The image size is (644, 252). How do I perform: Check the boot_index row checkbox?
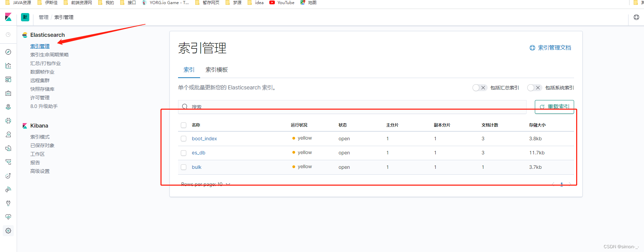[184, 139]
